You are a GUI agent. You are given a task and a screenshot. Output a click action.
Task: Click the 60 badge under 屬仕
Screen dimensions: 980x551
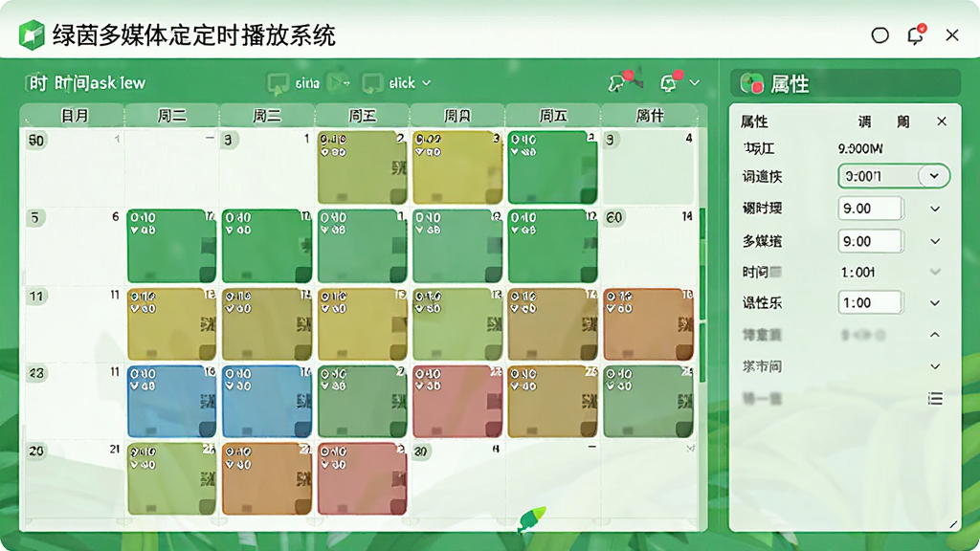613,217
